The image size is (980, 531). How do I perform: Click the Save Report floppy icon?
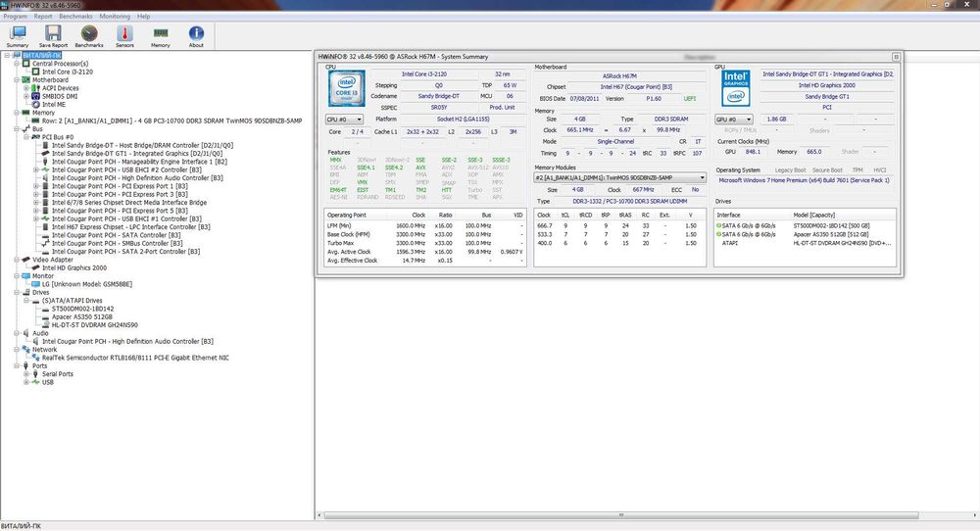(x=53, y=36)
